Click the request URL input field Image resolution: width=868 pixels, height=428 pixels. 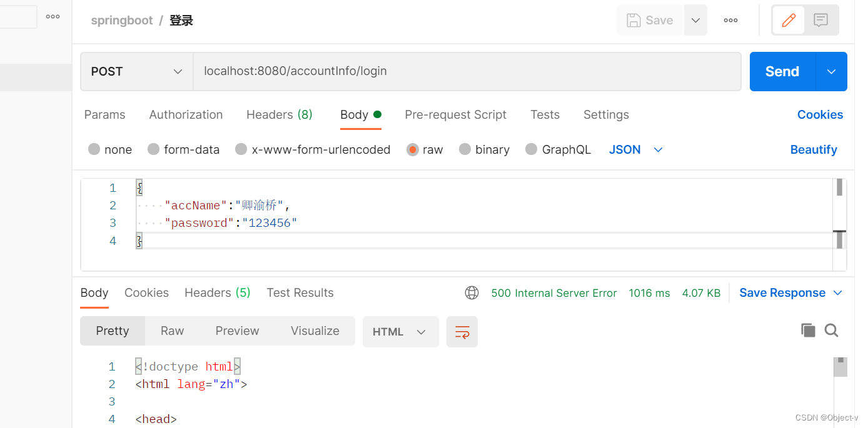tap(467, 71)
